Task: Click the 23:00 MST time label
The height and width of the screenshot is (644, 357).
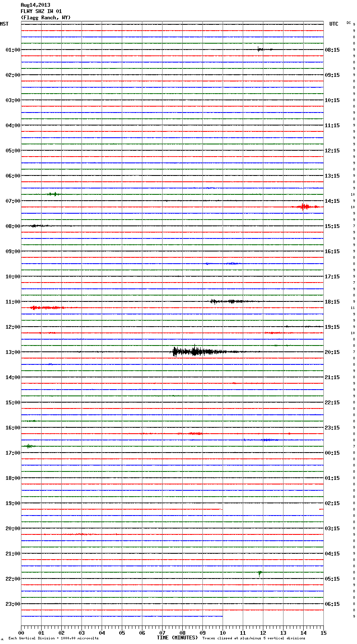Action: pos(13,604)
